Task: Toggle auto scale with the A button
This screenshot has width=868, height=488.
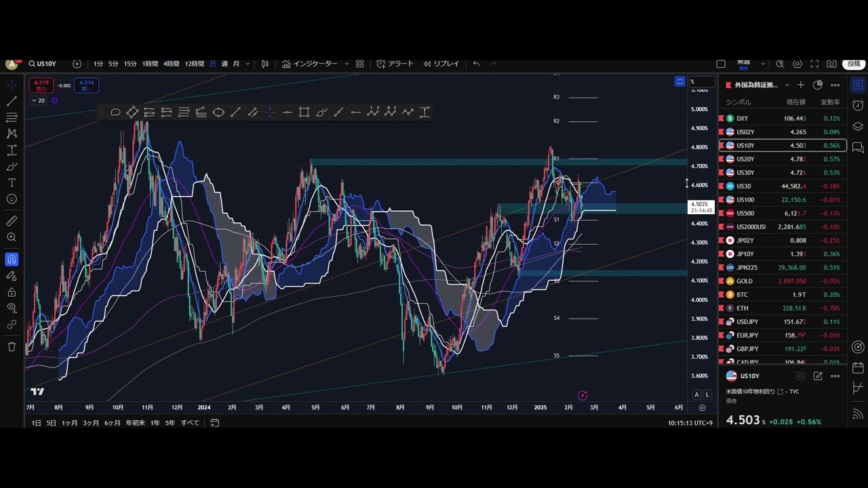Action: point(696,394)
